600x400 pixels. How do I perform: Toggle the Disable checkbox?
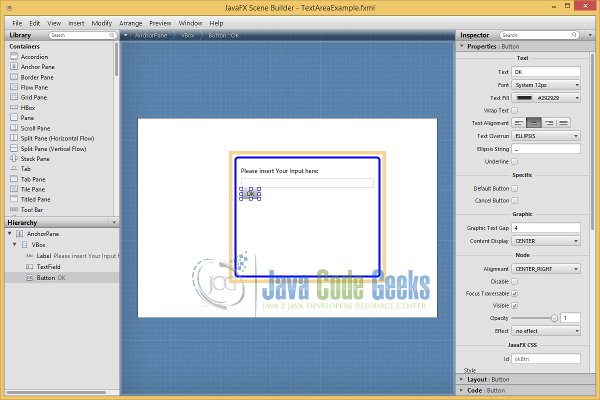[515, 281]
